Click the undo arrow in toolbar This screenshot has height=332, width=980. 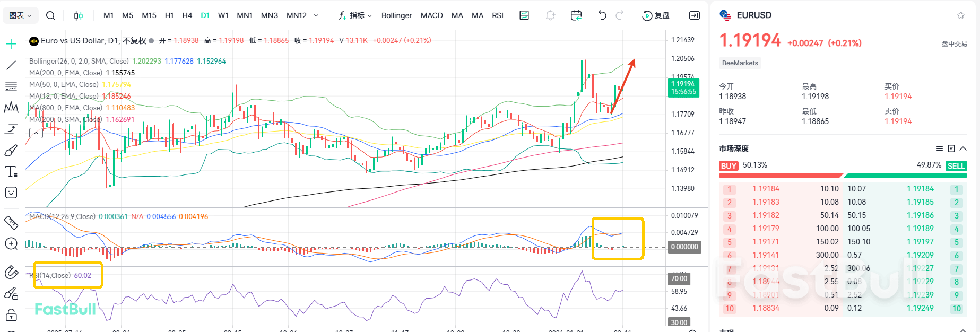(x=602, y=15)
